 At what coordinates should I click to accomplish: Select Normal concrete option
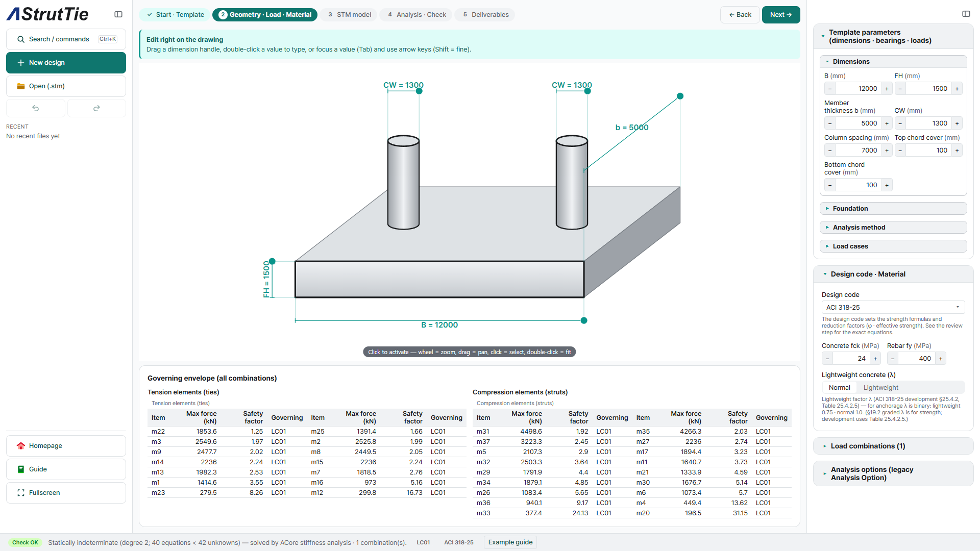839,388
